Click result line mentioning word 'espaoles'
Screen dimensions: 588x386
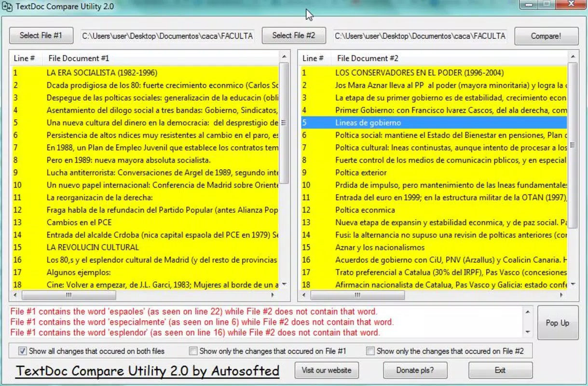193,312
